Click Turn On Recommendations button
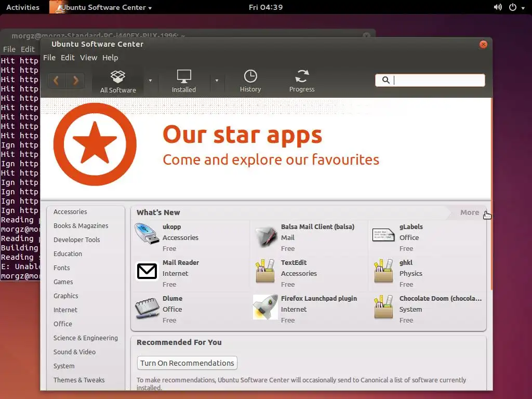Image resolution: width=532 pixels, height=399 pixels. click(x=187, y=363)
